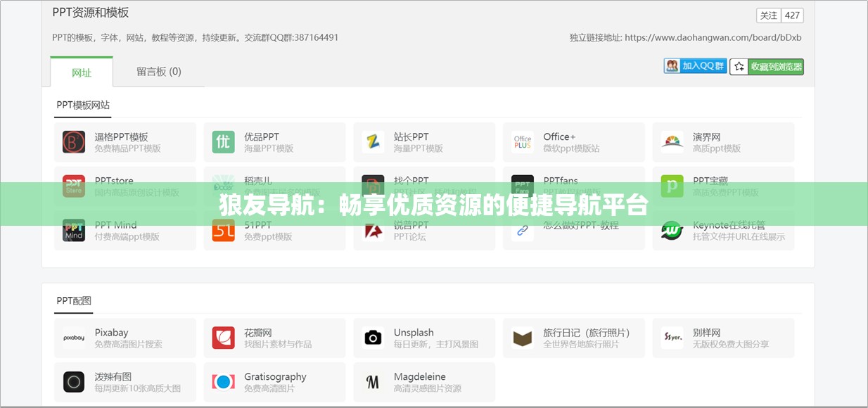Click the green PPT宝藏 icon

(672, 186)
